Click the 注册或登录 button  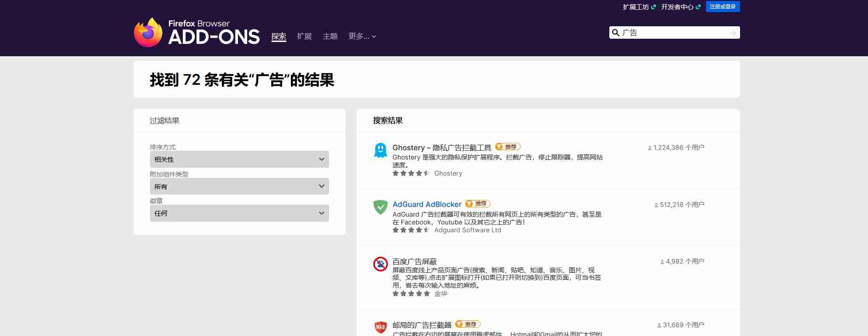pyautogui.click(x=723, y=6)
